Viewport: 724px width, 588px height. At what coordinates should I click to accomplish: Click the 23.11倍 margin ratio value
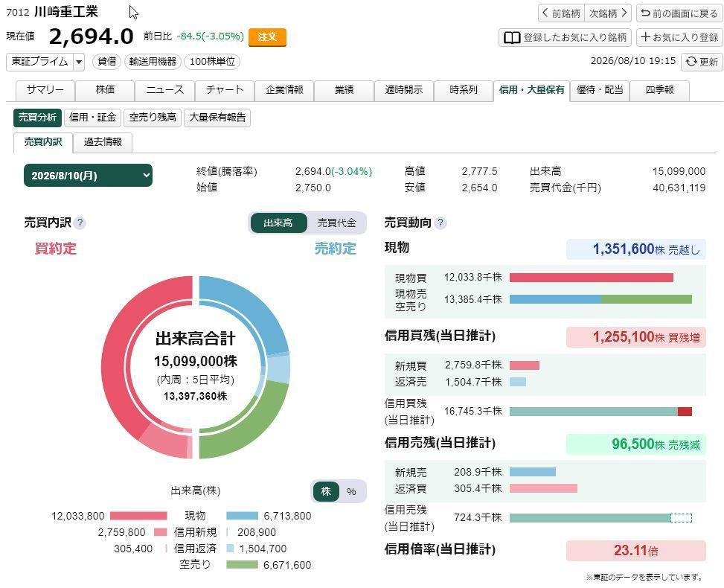[636, 551]
